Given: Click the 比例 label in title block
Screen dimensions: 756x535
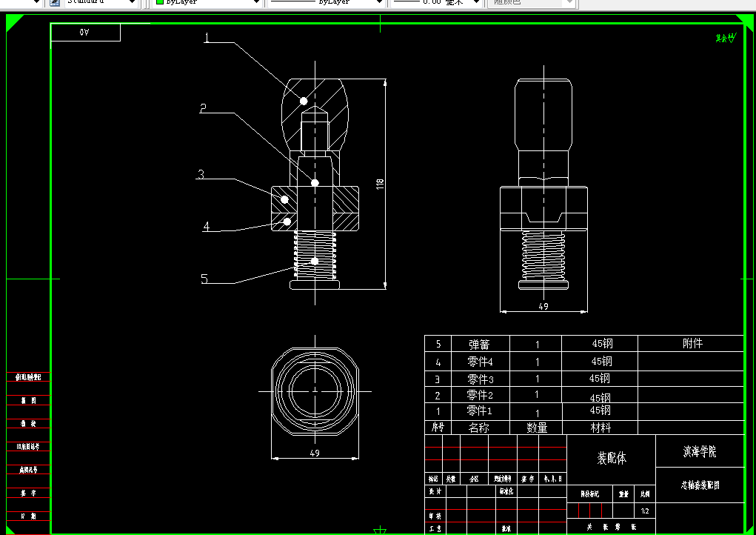Looking at the screenshot, I should [x=645, y=494].
